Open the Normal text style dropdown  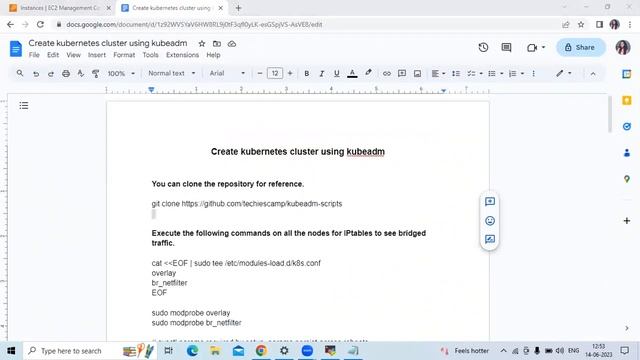(171, 73)
